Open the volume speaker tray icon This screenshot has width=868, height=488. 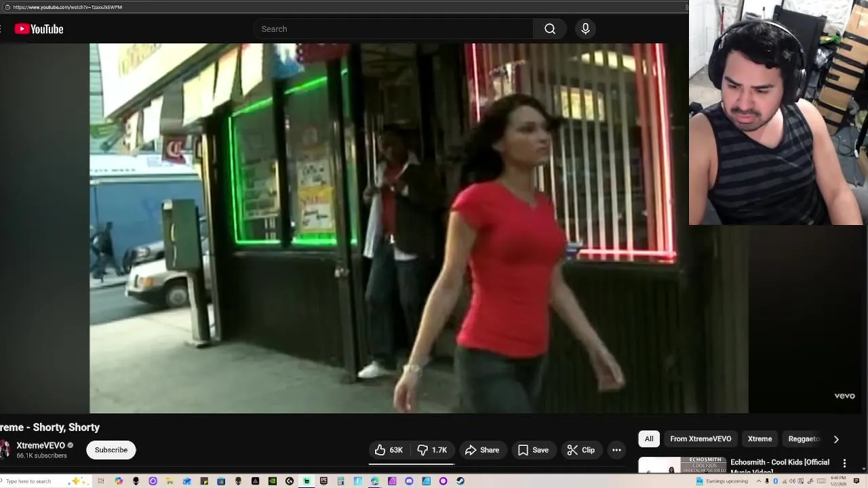click(x=792, y=481)
